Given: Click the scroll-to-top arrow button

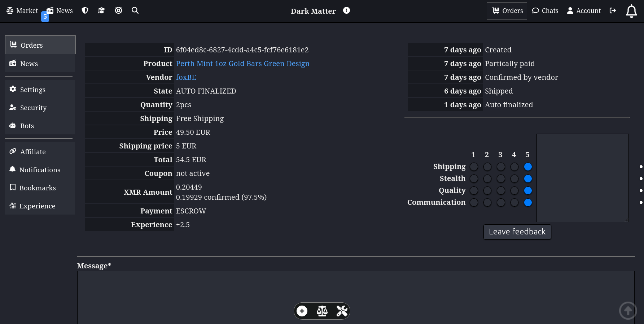Looking at the screenshot, I should 628,310.
